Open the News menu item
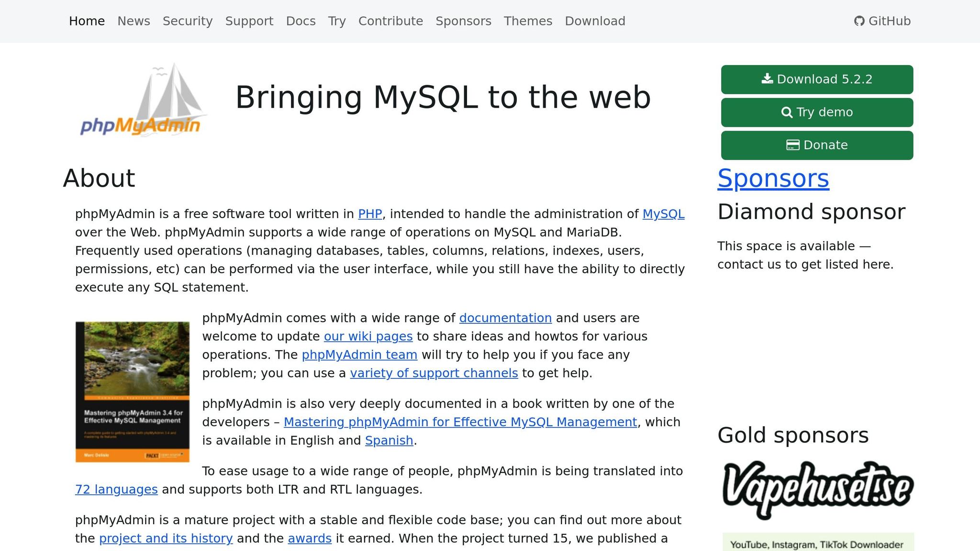The height and width of the screenshot is (551, 980). pyautogui.click(x=134, y=21)
